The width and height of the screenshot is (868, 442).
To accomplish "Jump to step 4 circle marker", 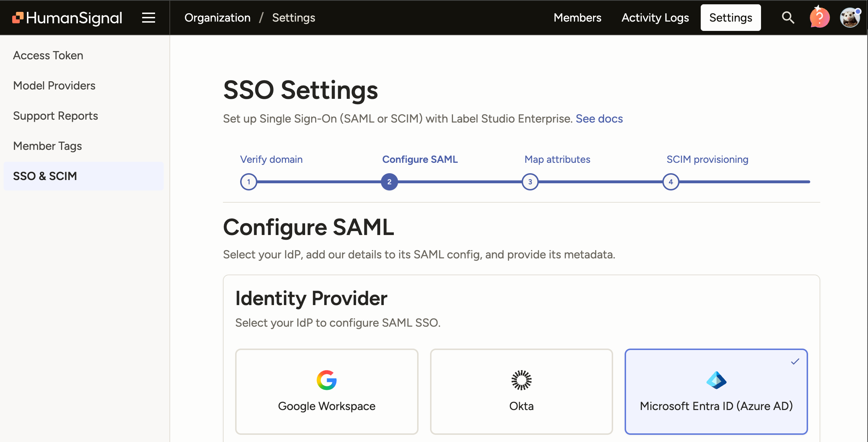I will click(671, 182).
